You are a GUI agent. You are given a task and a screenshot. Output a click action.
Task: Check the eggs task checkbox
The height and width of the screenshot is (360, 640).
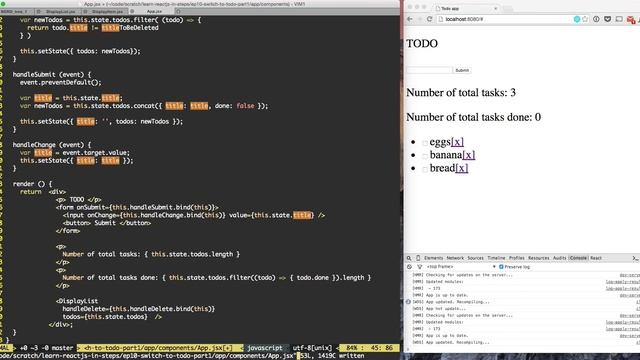point(425,143)
